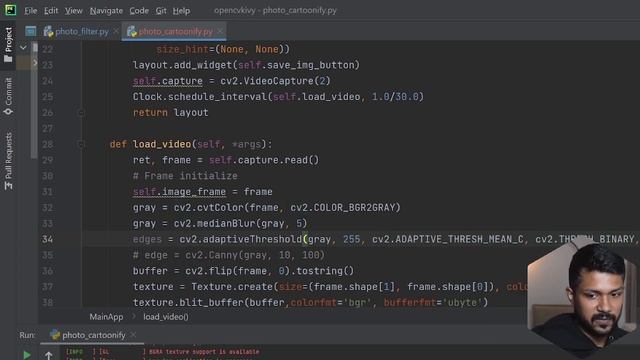Click on cv2.flip(frame, 0) code
Viewport: 640px width, 360px height.
click(x=238, y=271)
